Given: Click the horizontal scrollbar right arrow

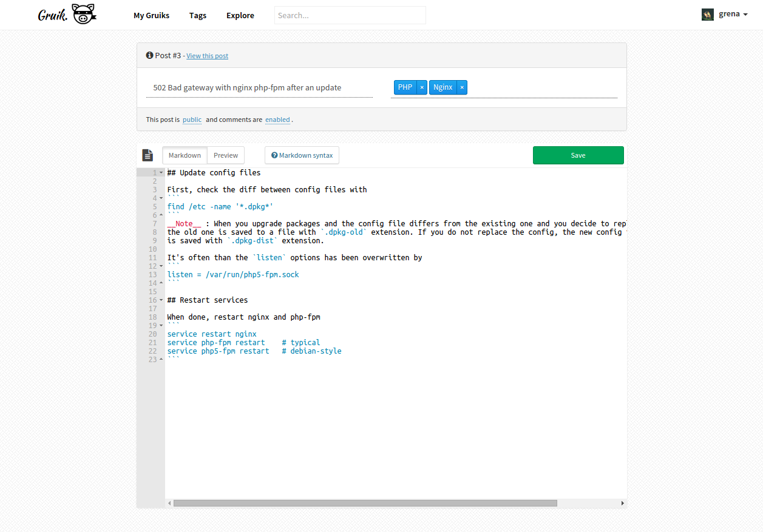Looking at the screenshot, I should [622, 503].
